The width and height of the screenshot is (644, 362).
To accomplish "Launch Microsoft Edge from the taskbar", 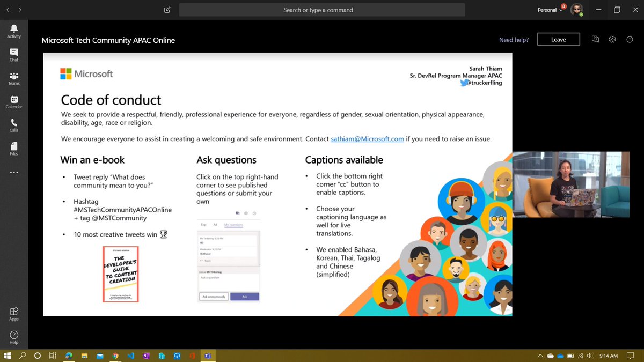I will click(x=69, y=356).
